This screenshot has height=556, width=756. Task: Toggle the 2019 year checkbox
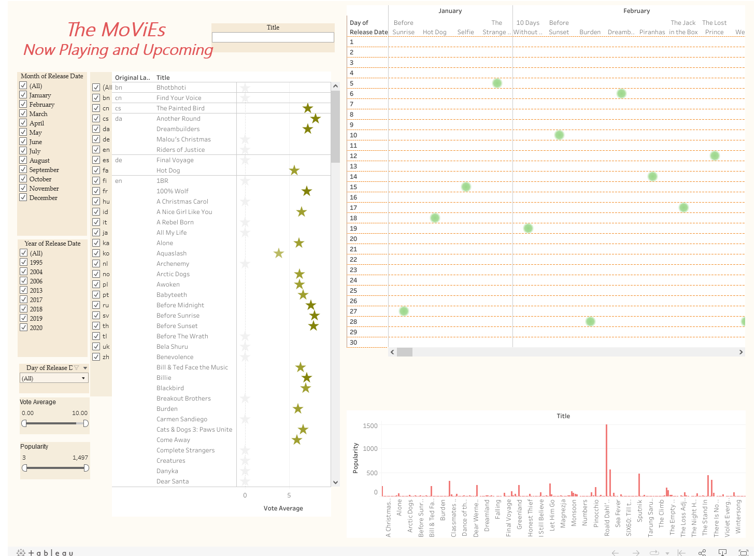coord(23,318)
